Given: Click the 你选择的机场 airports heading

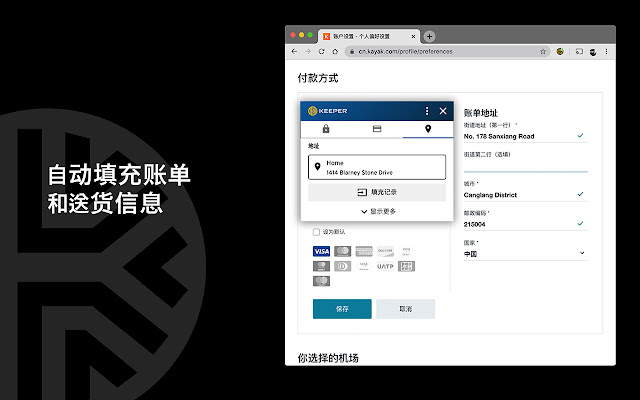Looking at the screenshot, I should click(328, 358).
